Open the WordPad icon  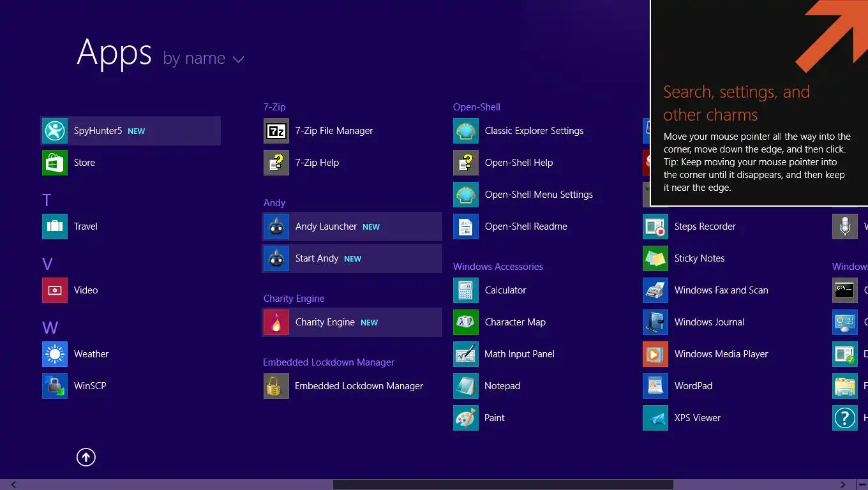click(x=655, y=386)
